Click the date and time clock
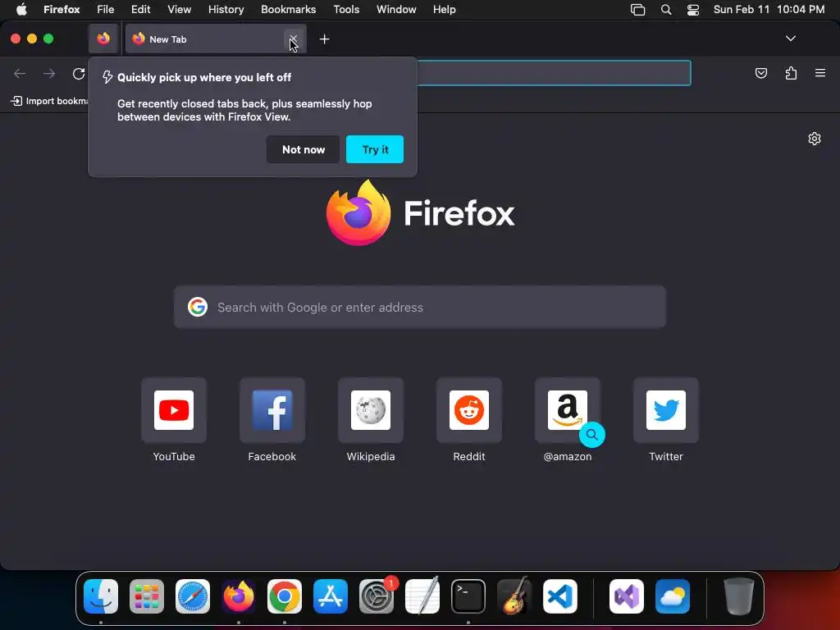 (x=769, y=10)
